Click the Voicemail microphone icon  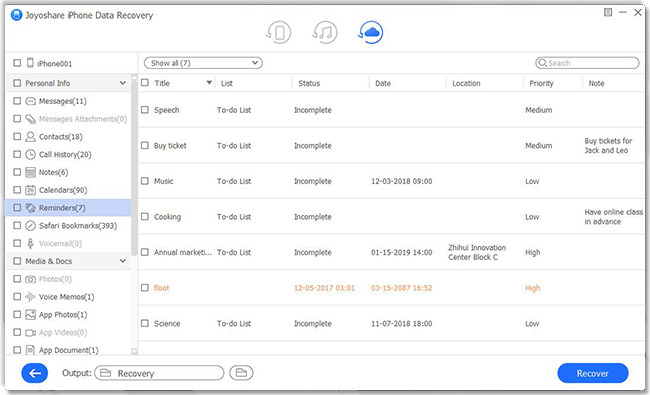point(30,243)
